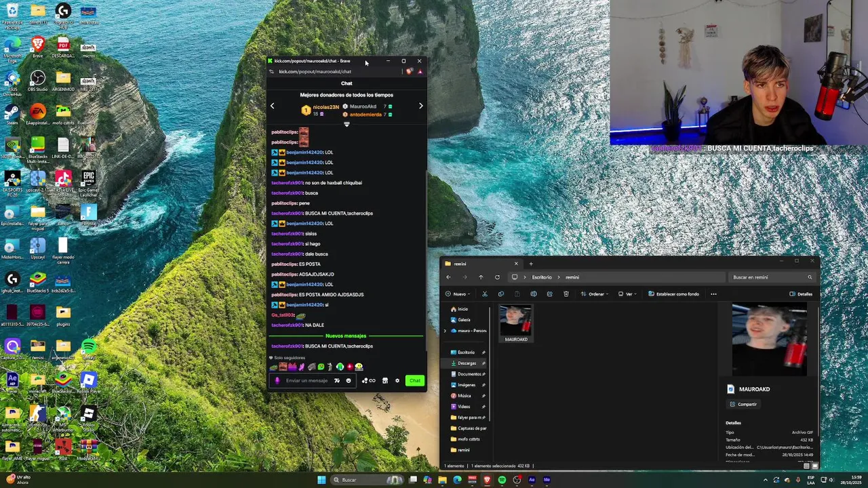This screenshot has height=488, width=868.
Task: Open the Kick chat settings gear
Action: click(397, 380)
